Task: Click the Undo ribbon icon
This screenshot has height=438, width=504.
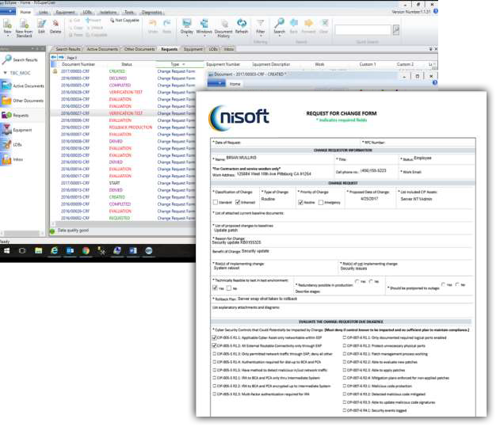Action: click(x=153, y=26)
